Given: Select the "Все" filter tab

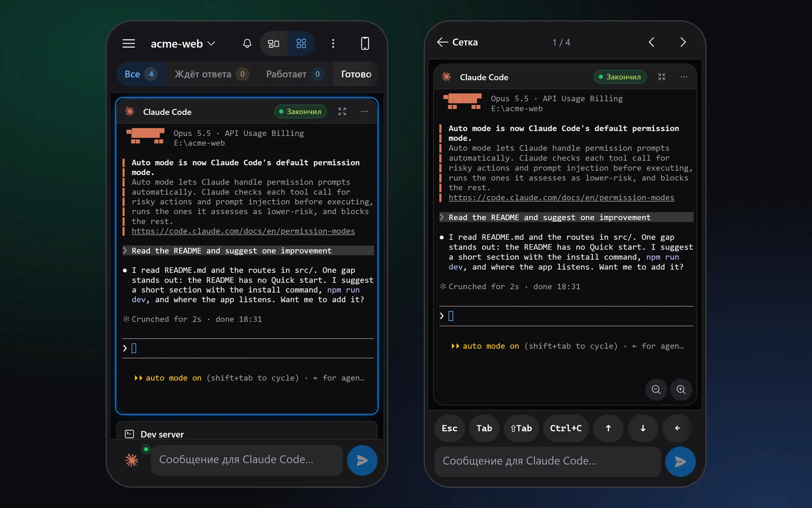Looking at the screenshot, I should (140, 74).
